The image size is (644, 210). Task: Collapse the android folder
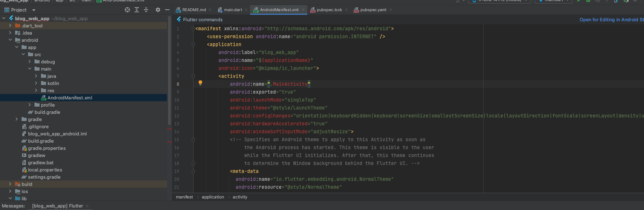pos(10,40)
